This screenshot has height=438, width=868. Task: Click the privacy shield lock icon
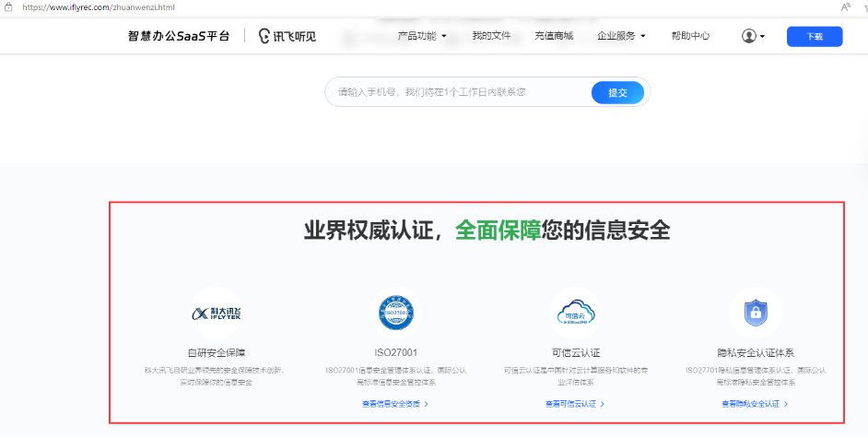click(x=756, y=313)
